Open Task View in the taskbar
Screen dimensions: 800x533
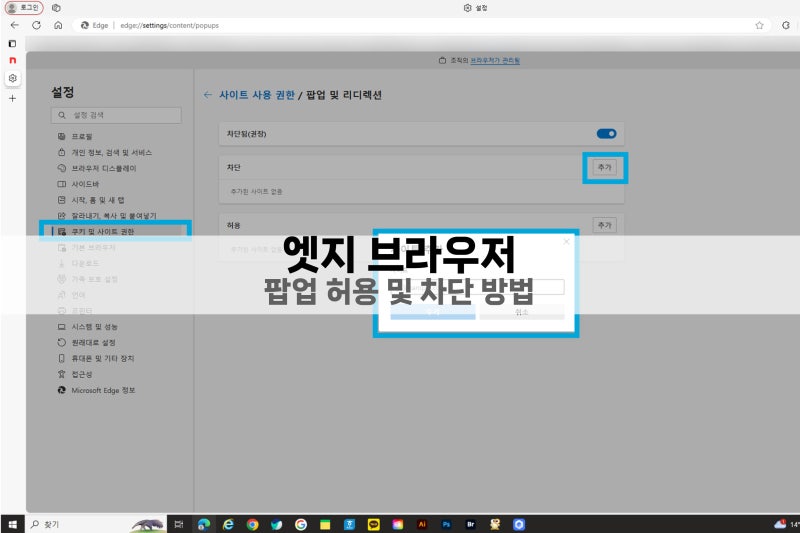click(x=179, y=524)
